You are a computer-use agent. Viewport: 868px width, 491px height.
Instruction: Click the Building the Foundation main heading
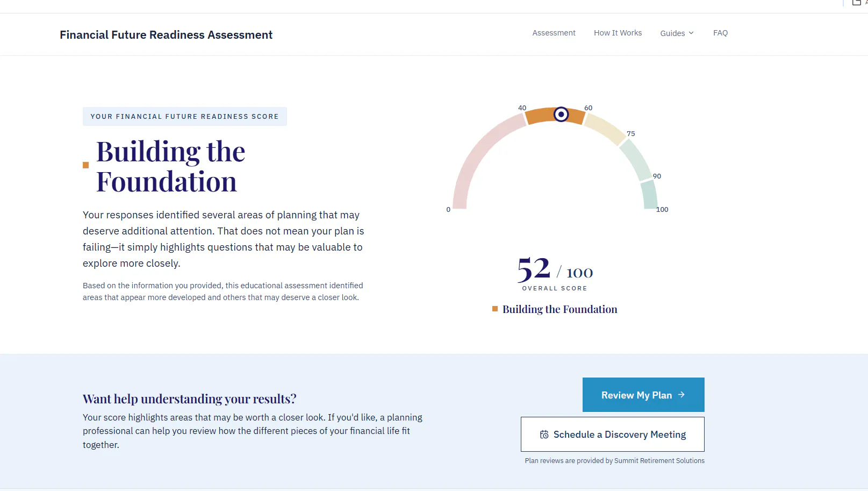[x=171, y=166]
